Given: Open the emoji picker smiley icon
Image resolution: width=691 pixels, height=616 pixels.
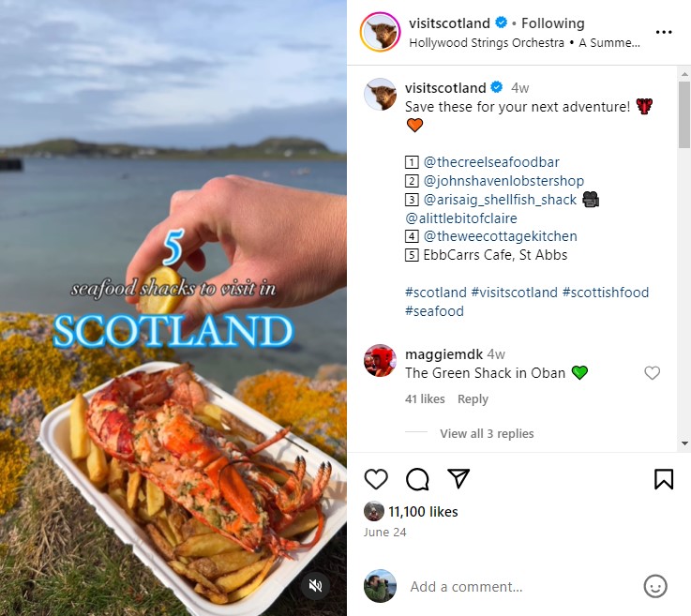Looking at the screenshot, I should tap(655, 587).
